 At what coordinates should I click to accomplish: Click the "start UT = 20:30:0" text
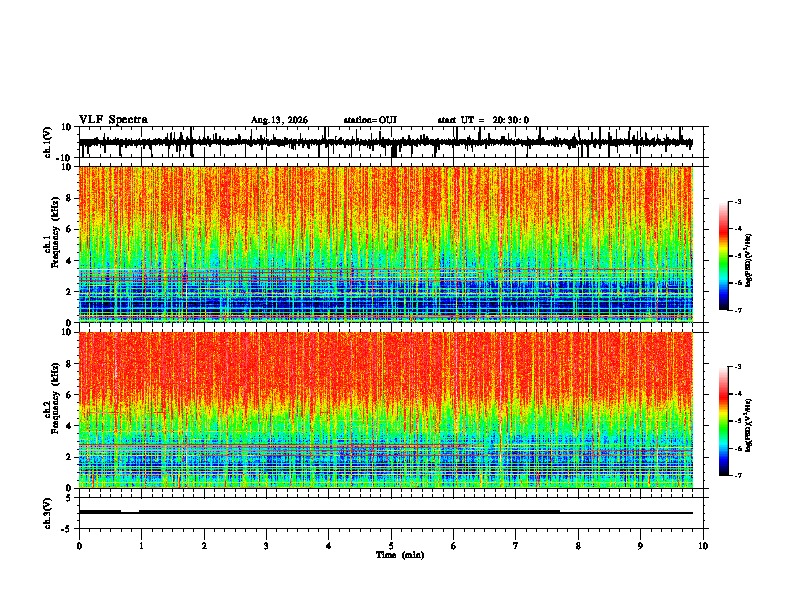point(483,120)
